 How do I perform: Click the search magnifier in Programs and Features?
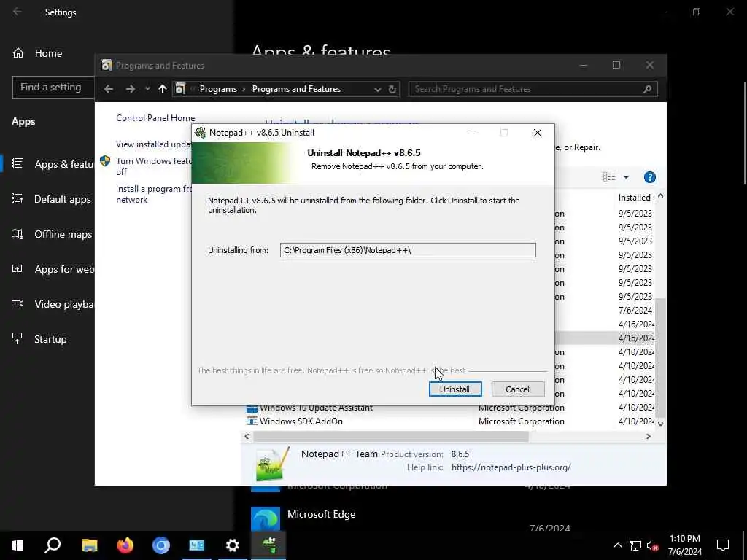648,89
